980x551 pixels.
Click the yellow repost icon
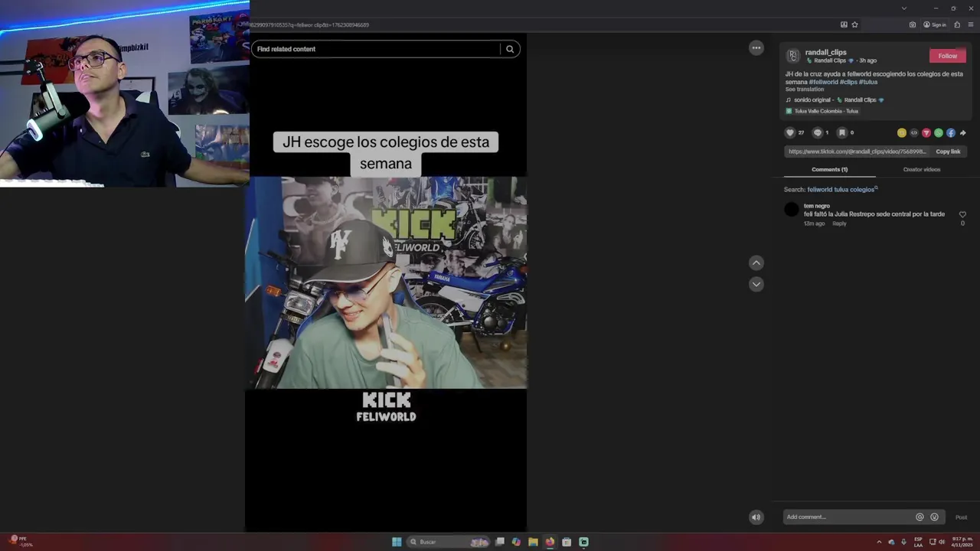click(902, 132)
